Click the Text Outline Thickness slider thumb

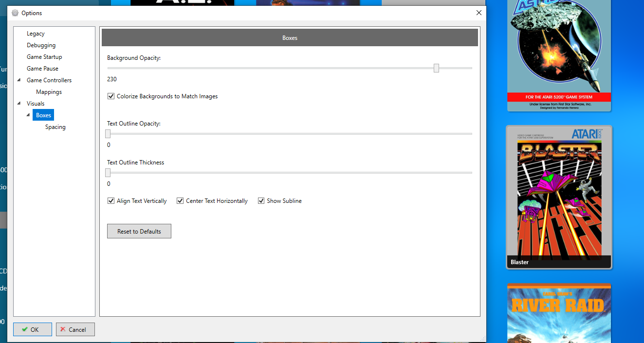(108, 172)
